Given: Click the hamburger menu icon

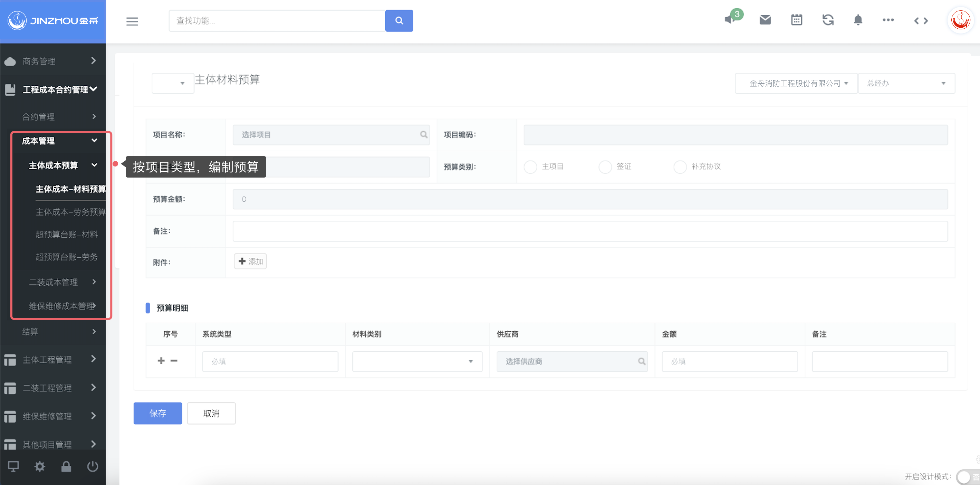Looking at the screenshot, I should (x=132, y=21).
